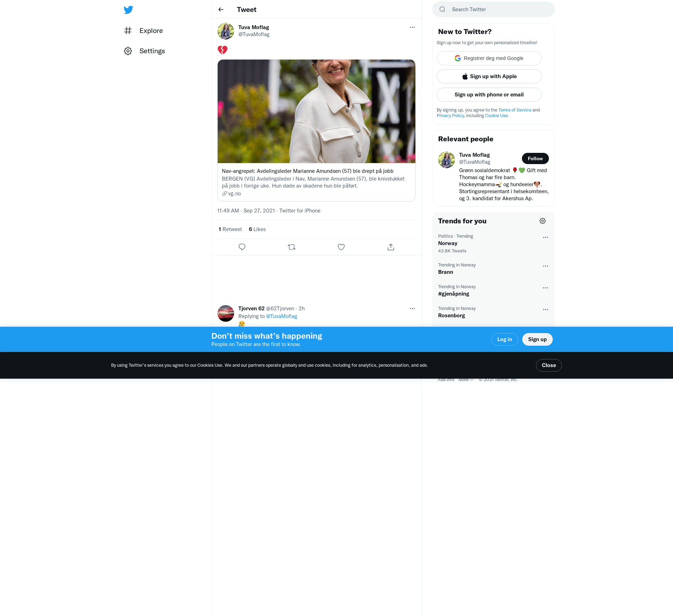Open Tuva Moflag's avatar in Relevant people
Image resolution: width=673 pixels, height=616 pixels.
pos(447,160)
